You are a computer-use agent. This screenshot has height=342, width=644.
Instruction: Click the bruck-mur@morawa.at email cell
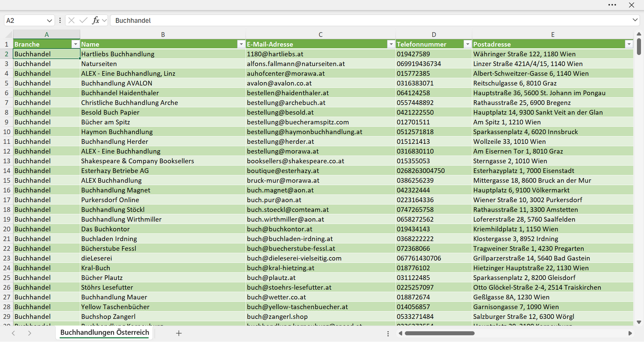pyautogui.click(x=320, y=180)
